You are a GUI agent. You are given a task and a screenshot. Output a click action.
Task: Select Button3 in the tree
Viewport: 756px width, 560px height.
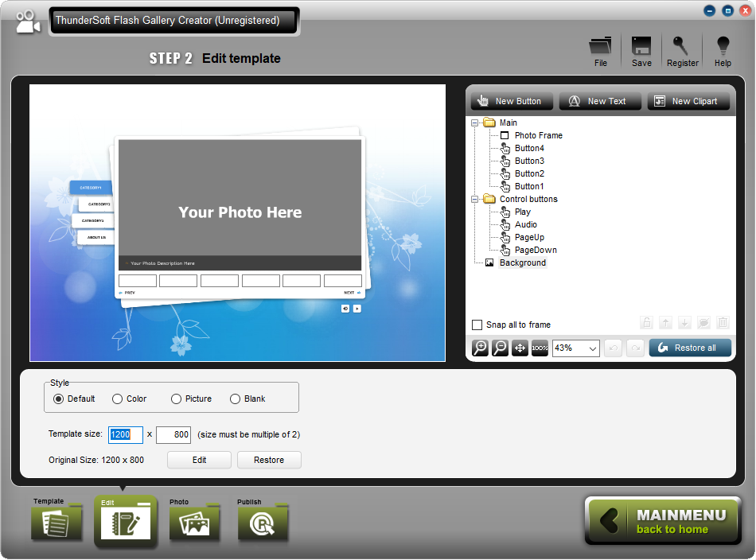(x=529, y=161)
